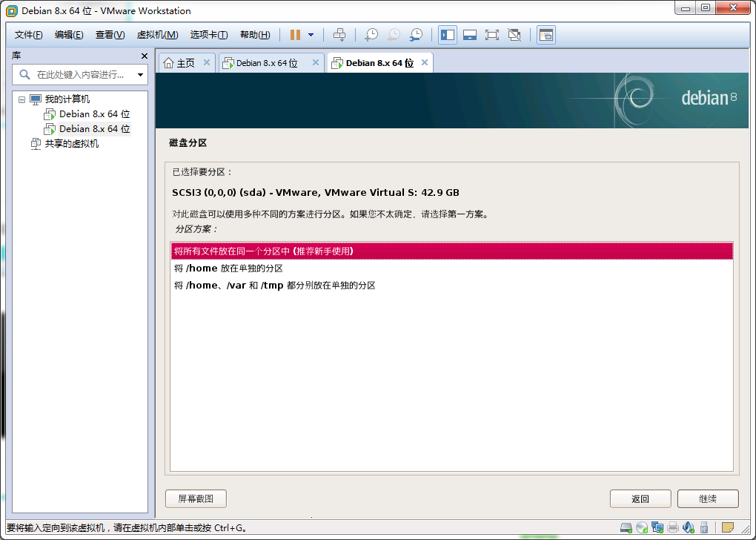Close the library panel with X
The height and width of the screenshot is (540, 756).
coord(145,56)
